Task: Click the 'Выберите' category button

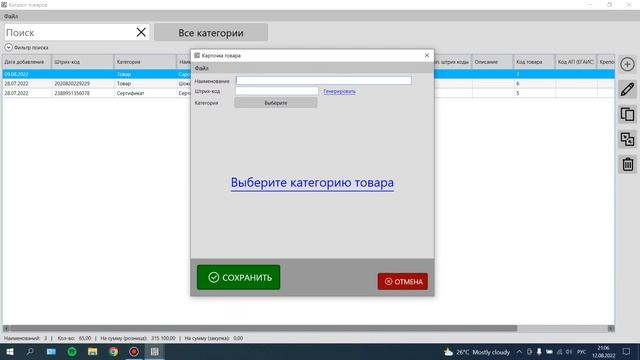Action: coord(276,103)
